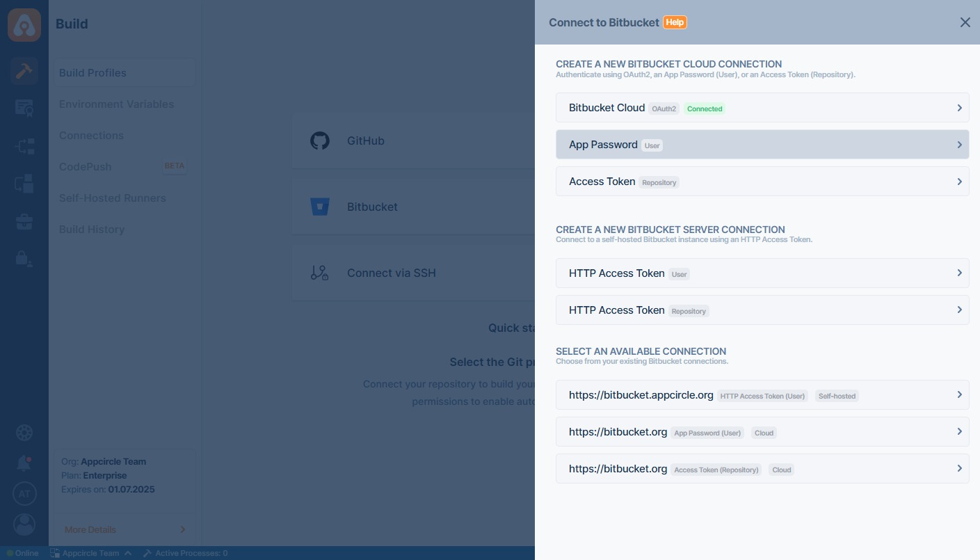Expand the bitbucket.appcircle.org connection chevron

pyautogui.click(x=959, y=395)
